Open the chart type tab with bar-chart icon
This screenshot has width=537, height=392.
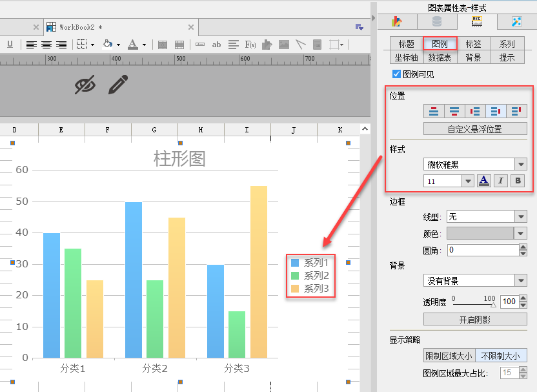[x=397, y=21]
